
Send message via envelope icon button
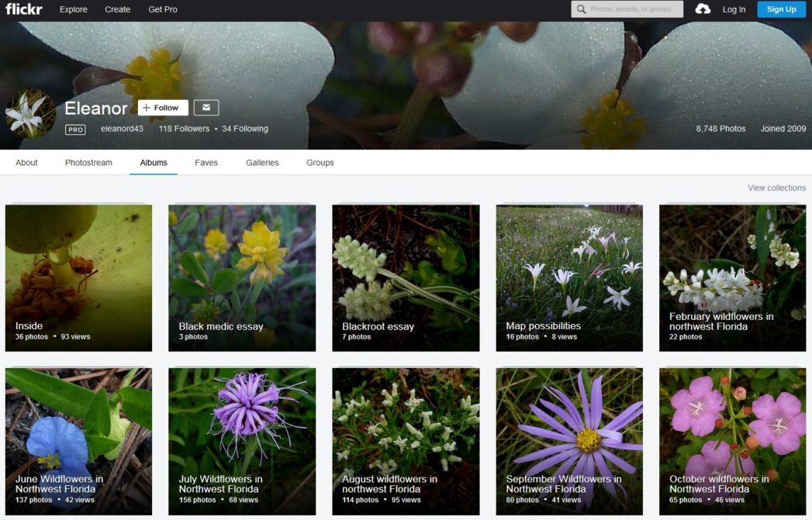coord(206,108)
